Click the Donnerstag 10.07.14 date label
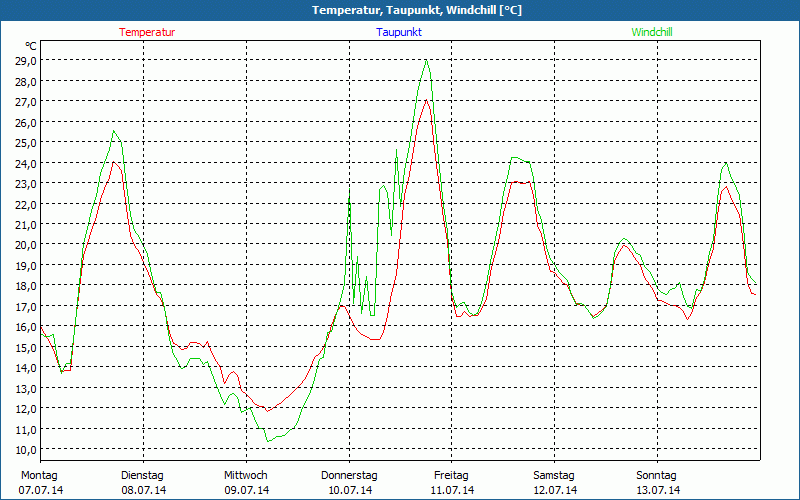This screenshot has width=800, height=500. (x=349, y=482)
